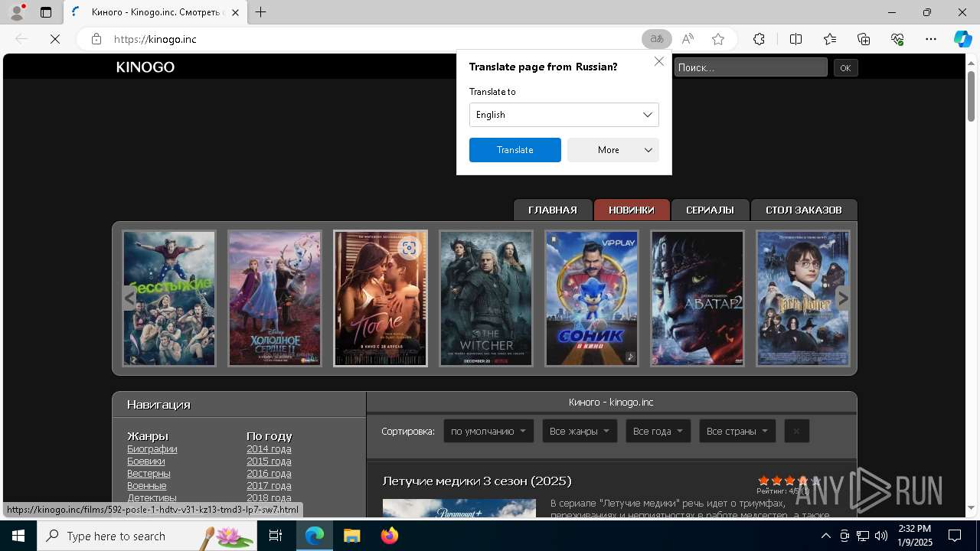Open Биографии genre link

coord(152,449)
